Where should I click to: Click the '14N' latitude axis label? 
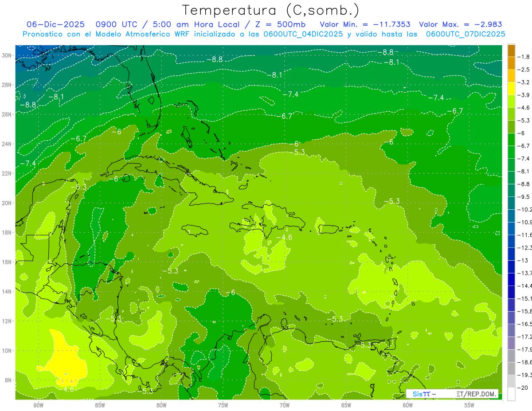[x=6, y=291]
